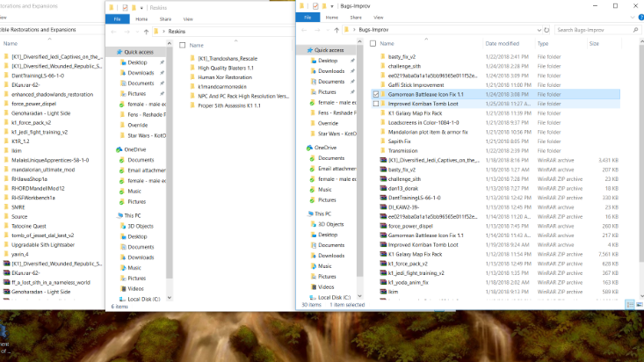Uncheck Gamorrean Battleaxe Icon Fix 1.1 folder
The height and width of the screenshot is (362, 644).
point(377,93)
